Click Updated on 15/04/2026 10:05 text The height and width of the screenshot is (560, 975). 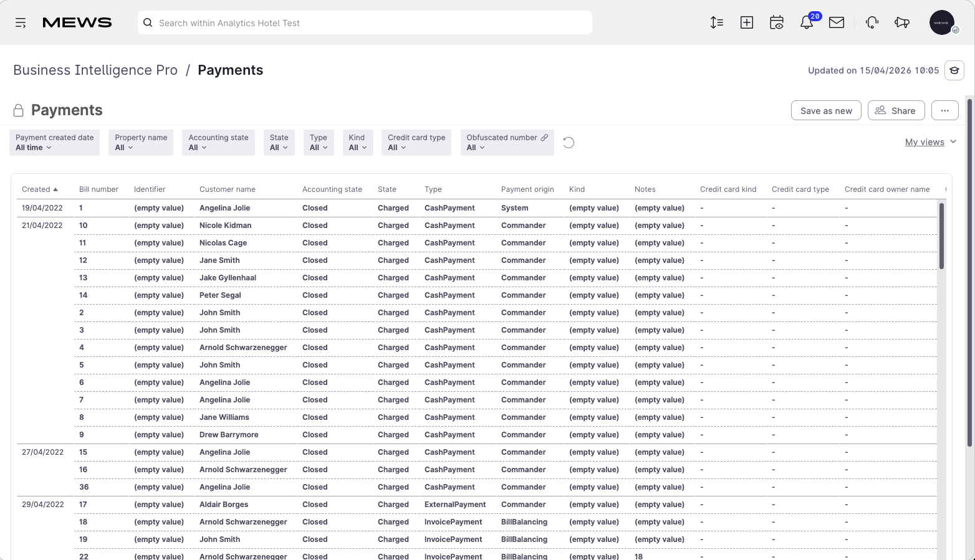click(873, 70)
